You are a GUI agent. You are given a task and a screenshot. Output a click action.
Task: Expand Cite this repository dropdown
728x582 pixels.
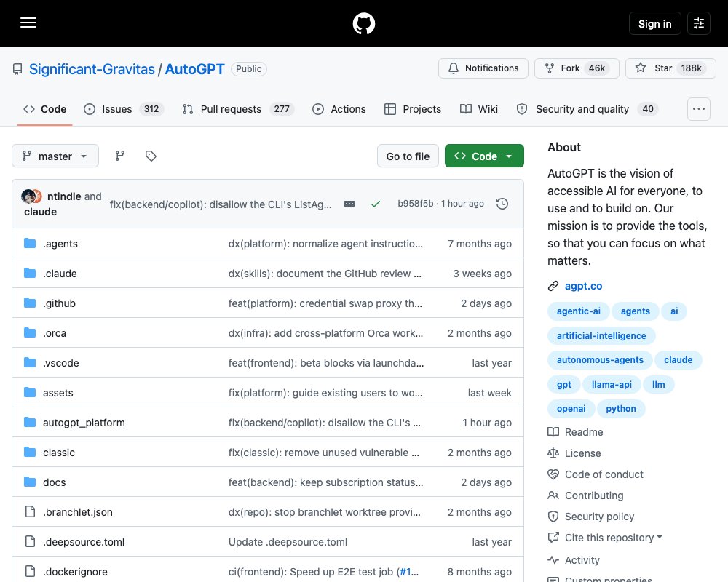pyautogui.click(x=605, y=538)
